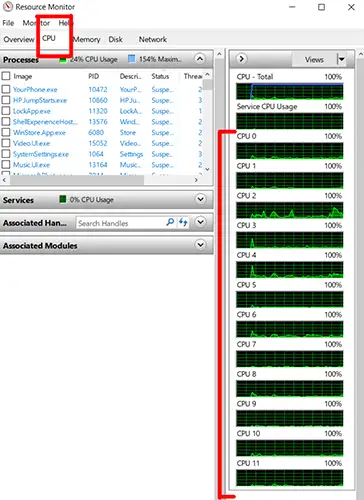Collapse the Processes section chevron

tap(200, 59)
